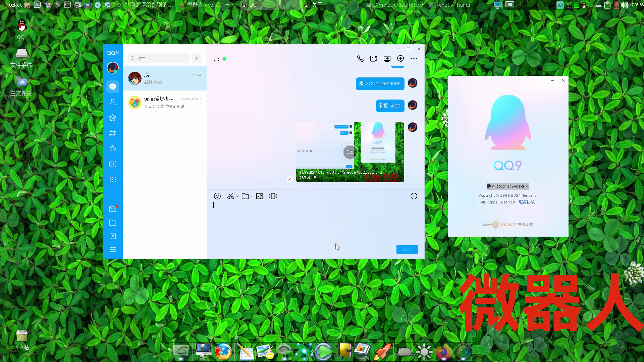This screenshot has height=362, width=644.
Task: Switch to the QQ taskbar window entry
Action: pyautogui.click(x=249, y=5)
